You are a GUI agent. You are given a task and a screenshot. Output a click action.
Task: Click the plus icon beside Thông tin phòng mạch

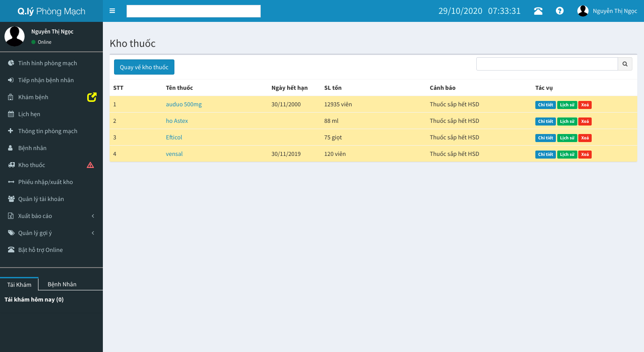point(11,131)
